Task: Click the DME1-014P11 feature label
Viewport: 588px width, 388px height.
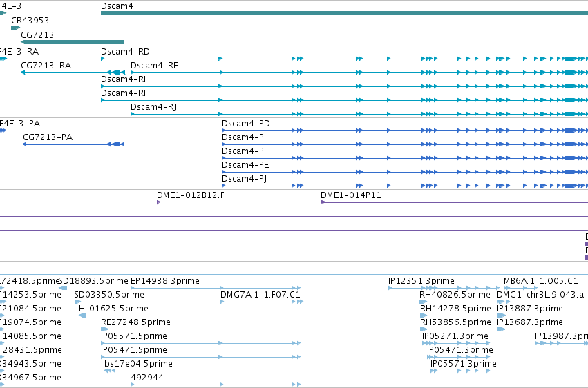Action: click(x=350, y=195)
